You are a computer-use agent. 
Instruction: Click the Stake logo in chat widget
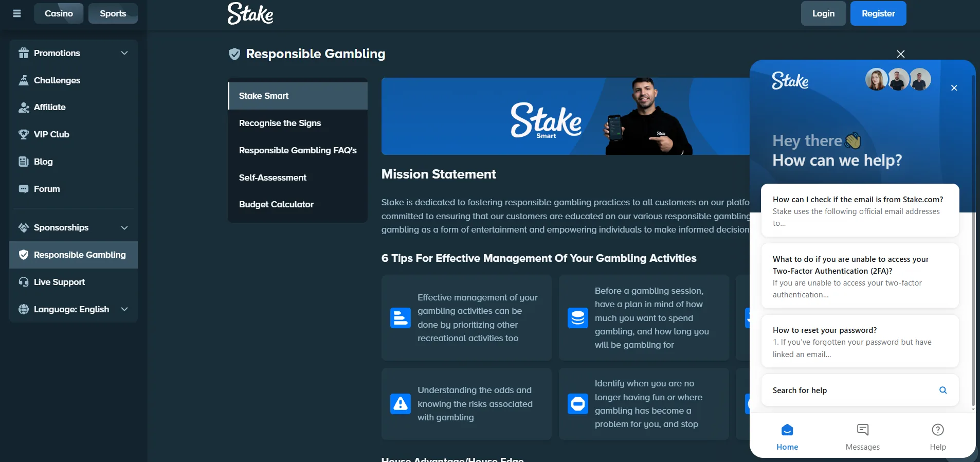[x=790, y=80]
